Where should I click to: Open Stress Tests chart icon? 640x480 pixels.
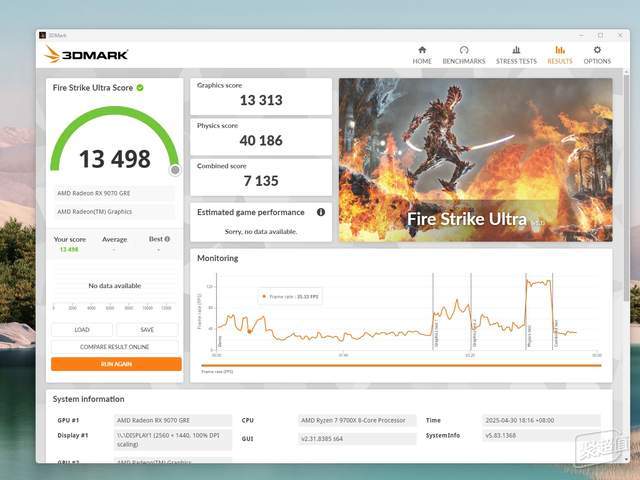point(516,50)
